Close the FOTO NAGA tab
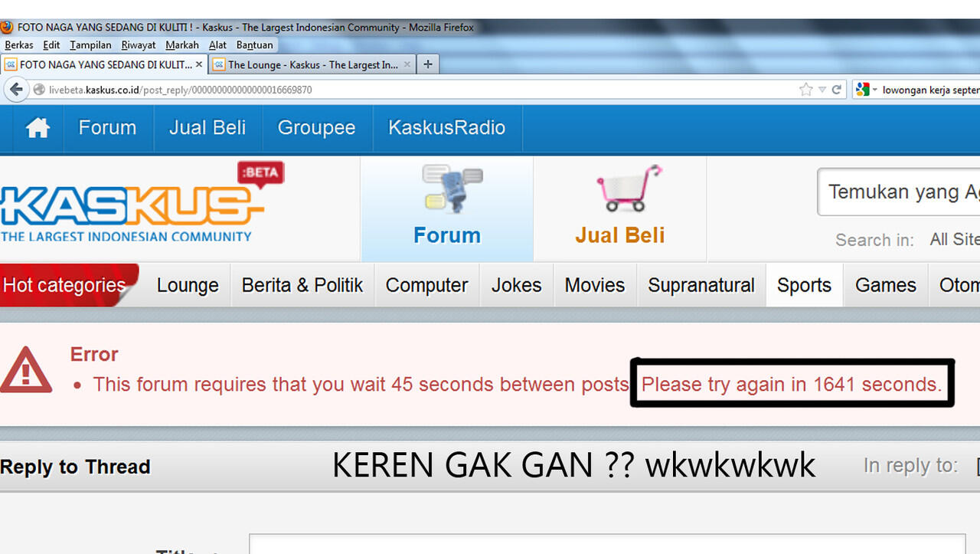The height and width of the screenshot is (554, 980). (x=199, y=64)
